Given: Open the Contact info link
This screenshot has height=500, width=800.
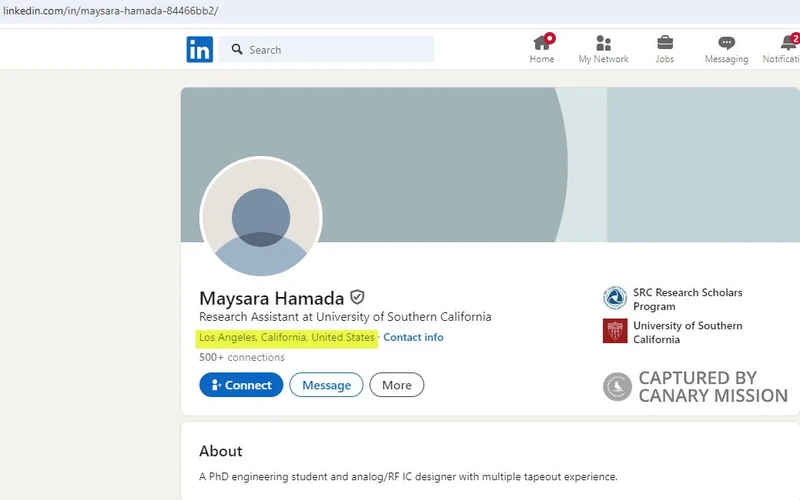Looking at the screenshot, I should pos(413,337).
